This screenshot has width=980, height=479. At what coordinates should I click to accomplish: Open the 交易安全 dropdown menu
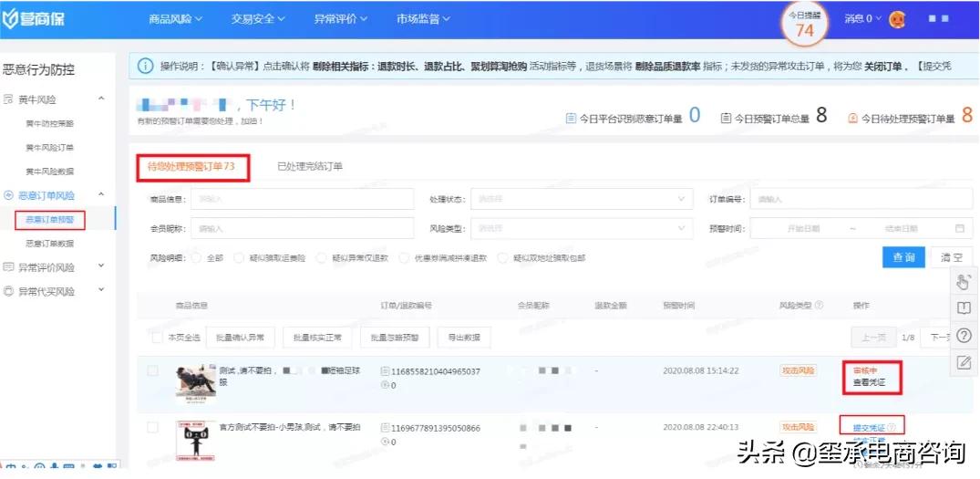(x=258, y=19)
